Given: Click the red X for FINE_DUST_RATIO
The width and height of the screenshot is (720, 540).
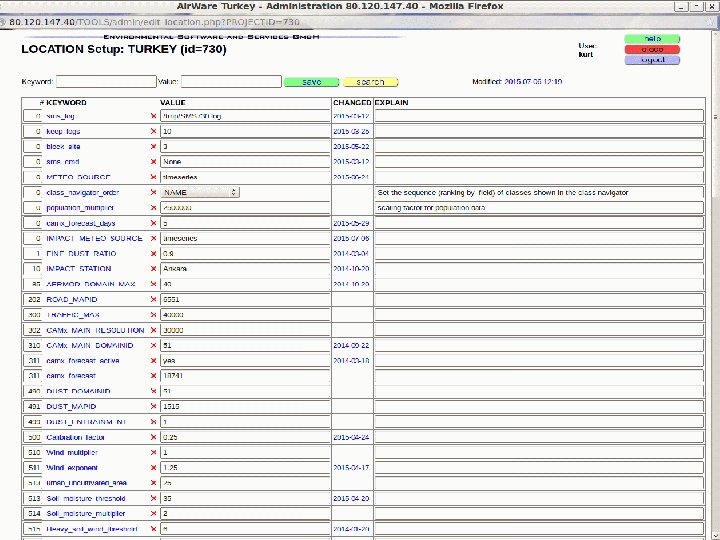Looking at the screenshot, I should [x=153, y=253].
